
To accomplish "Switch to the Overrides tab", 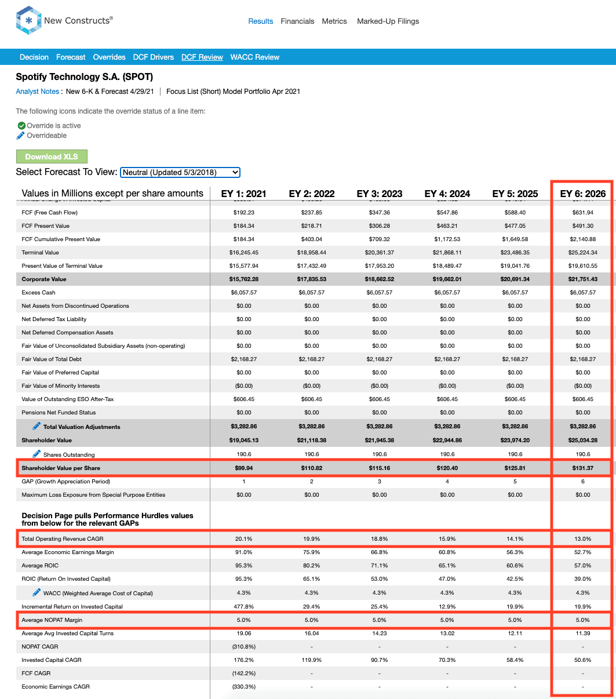I will point(110,57).
